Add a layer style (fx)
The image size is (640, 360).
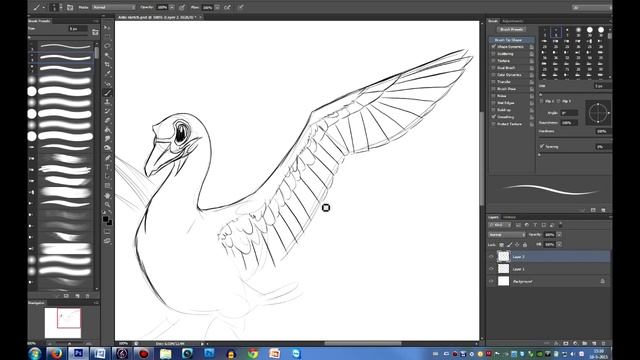coord(556,344)
